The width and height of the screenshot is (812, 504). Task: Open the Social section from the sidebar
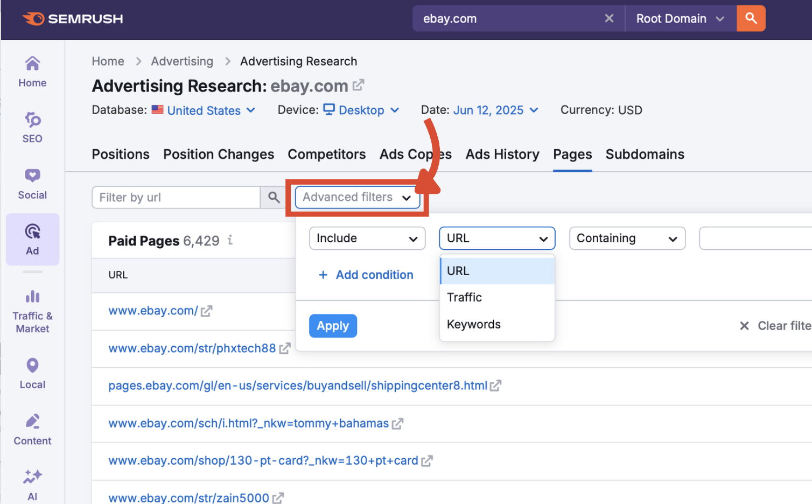click(x=32, y=183)
